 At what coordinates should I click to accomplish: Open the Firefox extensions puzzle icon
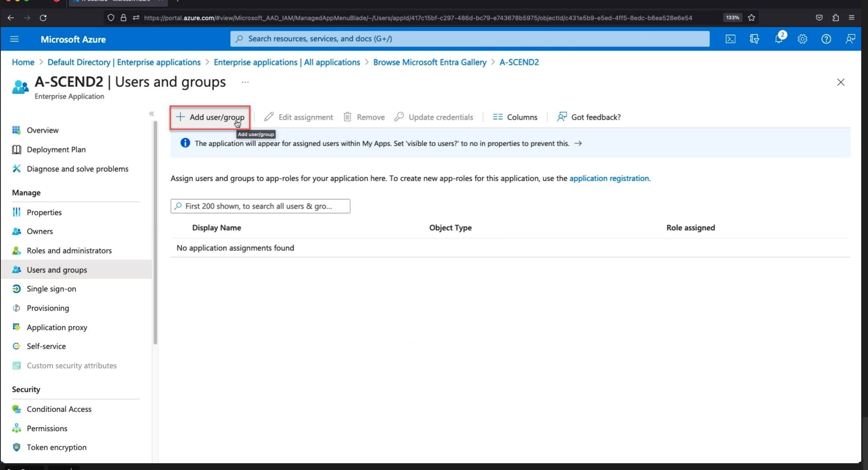[835, 18]
